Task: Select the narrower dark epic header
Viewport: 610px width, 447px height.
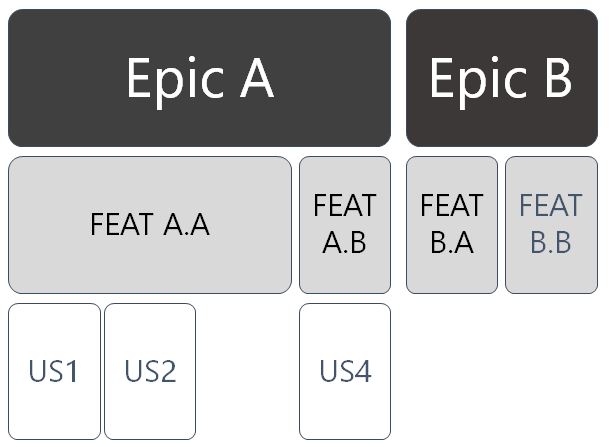Action: 502,78
